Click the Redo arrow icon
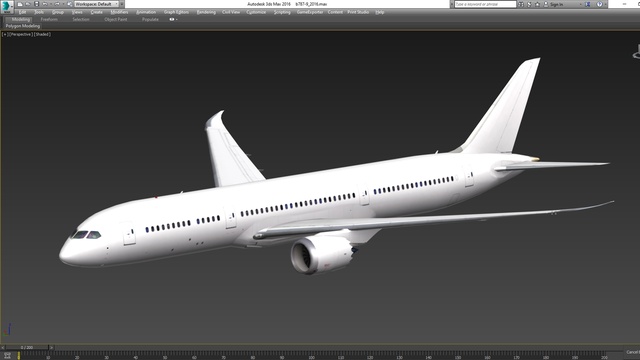The width and height of the screenshot is (640, 360). (57, 4)
